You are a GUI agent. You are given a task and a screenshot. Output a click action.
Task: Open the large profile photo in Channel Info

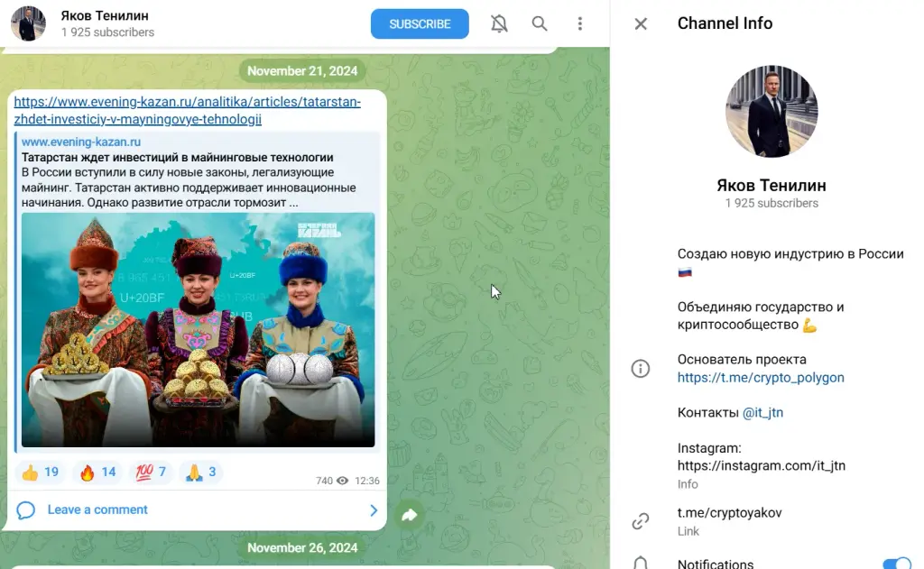point(772,111)
